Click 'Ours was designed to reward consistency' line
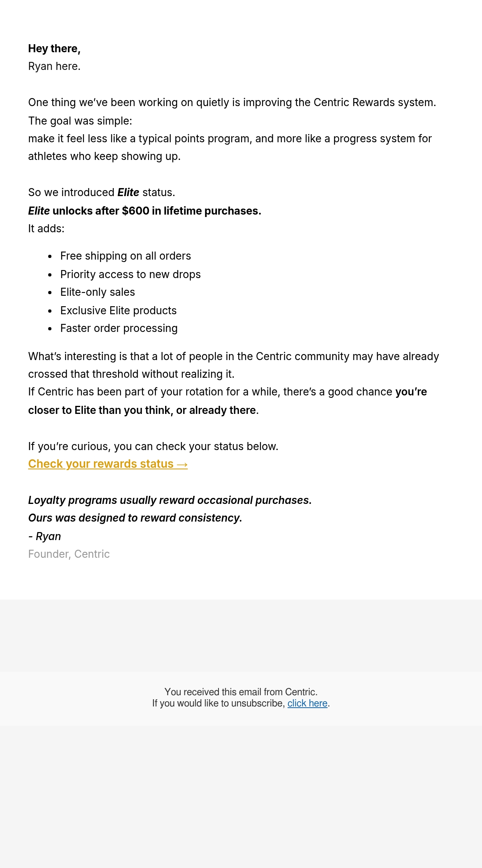The image size is (482, 868). (135, 518)
